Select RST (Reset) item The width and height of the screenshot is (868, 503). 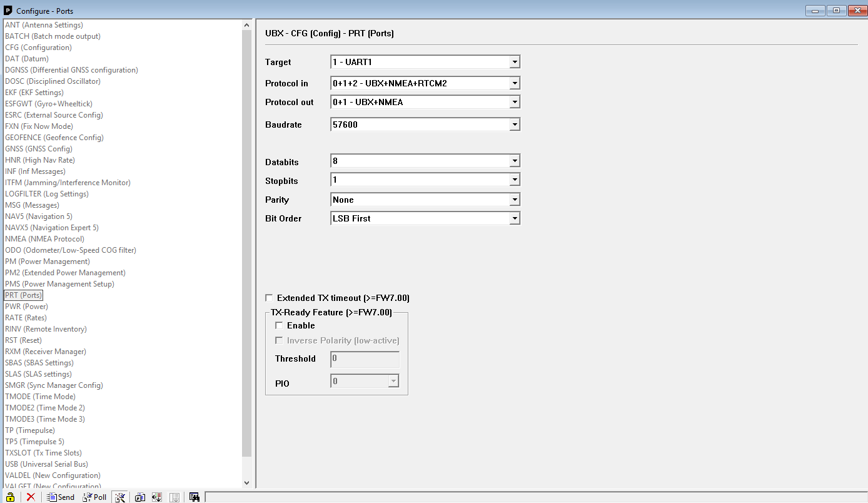pyautogui.click(x=23, y=340)
